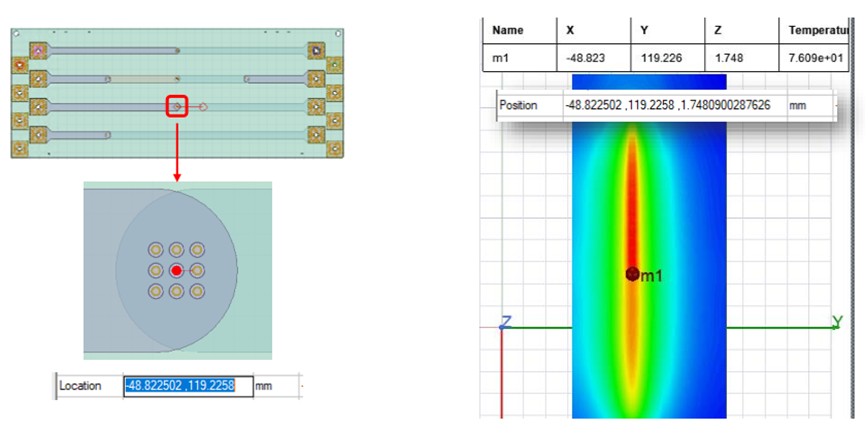Select the m1 marker on temperature plot
Screen dimensions: 865x431
point(632,273)
